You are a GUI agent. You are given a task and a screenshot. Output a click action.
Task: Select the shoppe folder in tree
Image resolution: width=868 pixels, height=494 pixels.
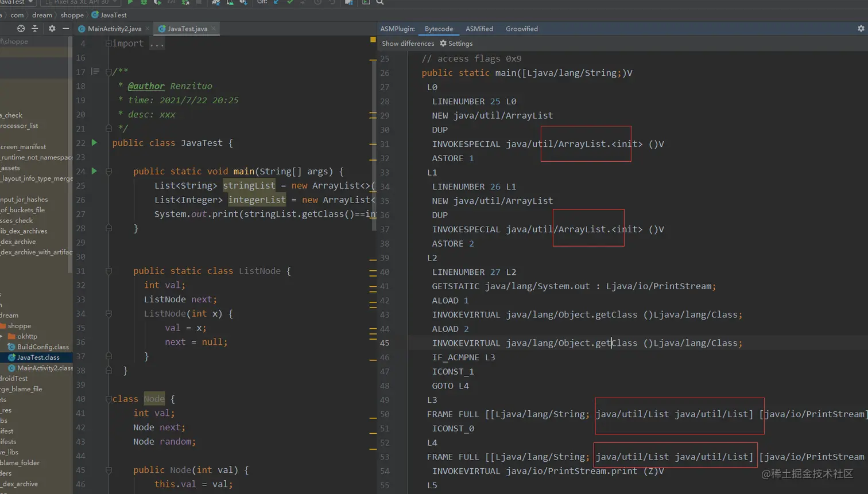(x=36, y=326)
